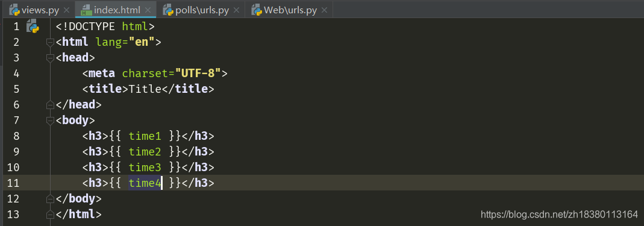Place cursor in the Title text on line 5
Screen dimensions: 644x226
point(145,89)
